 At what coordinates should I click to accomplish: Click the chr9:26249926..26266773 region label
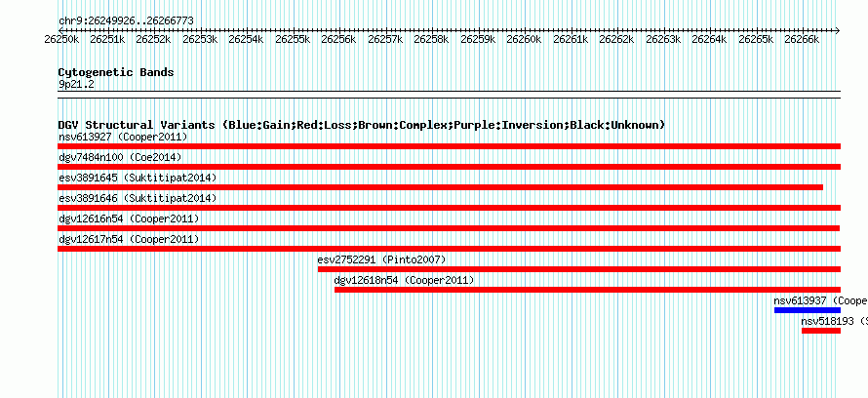point(126,21)
